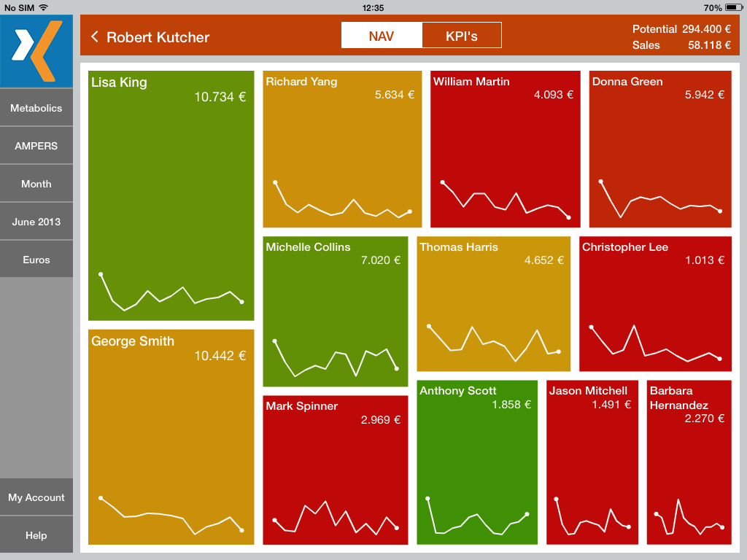Open William Martin's red tile
Viewport: 747px width, 560px height.
(505, 149)
